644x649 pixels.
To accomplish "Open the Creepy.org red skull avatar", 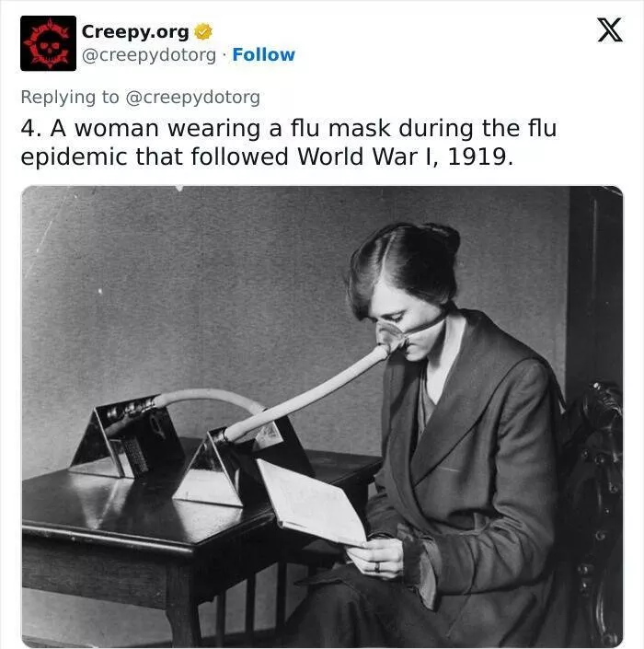I will (48, 43).
